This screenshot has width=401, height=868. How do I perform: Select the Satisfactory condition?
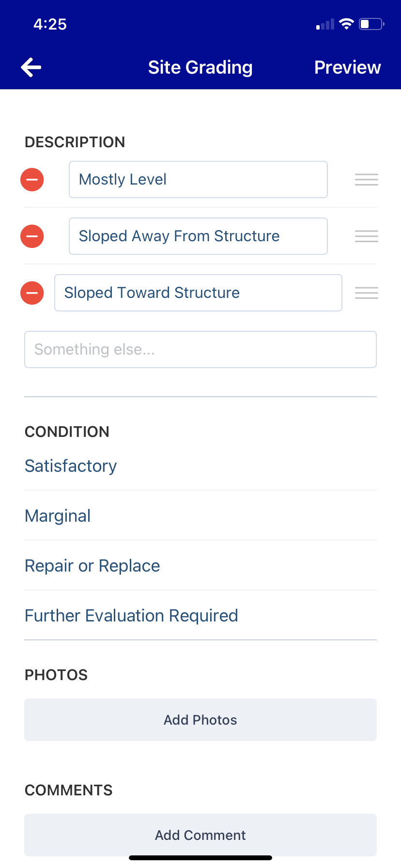point(70,465)
